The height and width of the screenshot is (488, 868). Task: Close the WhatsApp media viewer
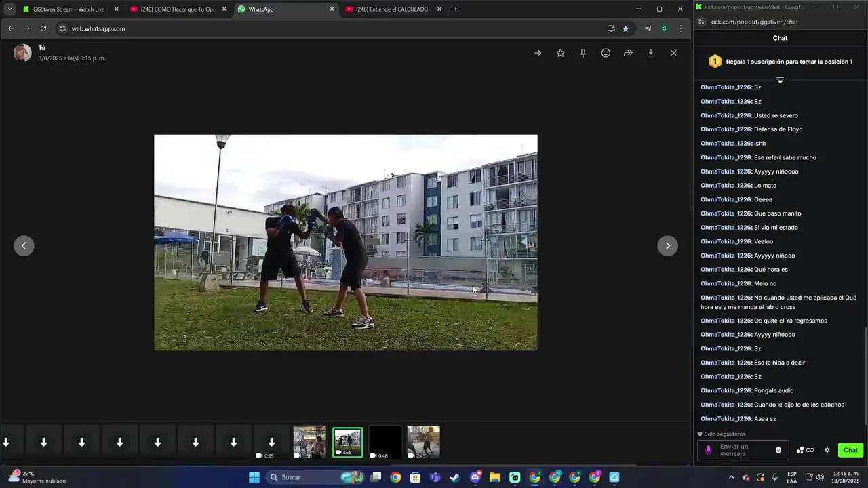click(673, 53)
